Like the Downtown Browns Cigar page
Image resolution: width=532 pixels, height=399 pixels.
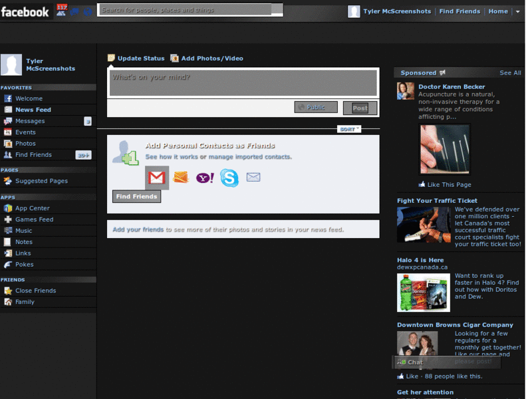[412, 376]
